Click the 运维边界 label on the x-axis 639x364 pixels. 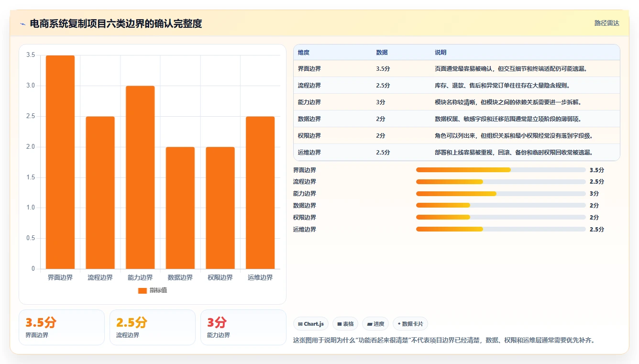(260, 277)
